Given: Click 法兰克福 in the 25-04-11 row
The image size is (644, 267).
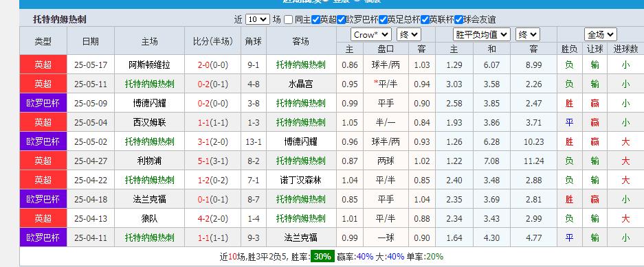Looking at the screenshot, I should [301, 237].
